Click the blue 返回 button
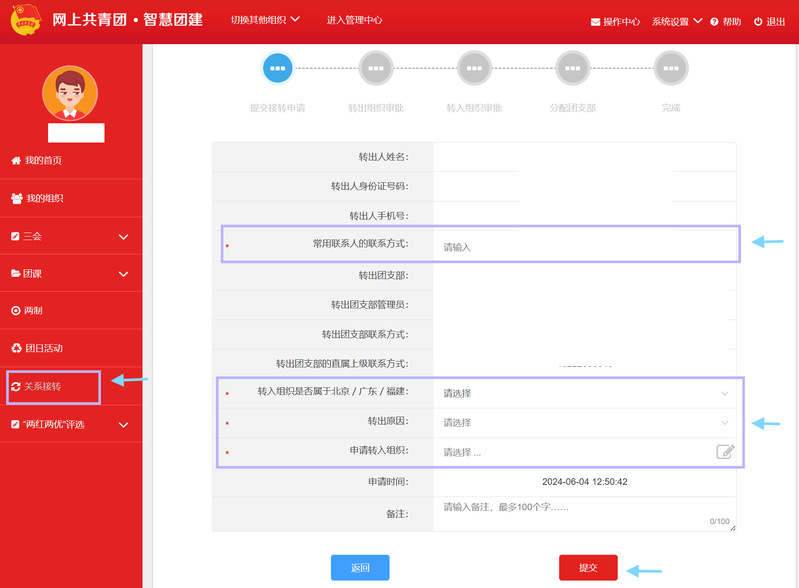Image resolution: width=799 pixels, height=588 pixels. [360, 568]
